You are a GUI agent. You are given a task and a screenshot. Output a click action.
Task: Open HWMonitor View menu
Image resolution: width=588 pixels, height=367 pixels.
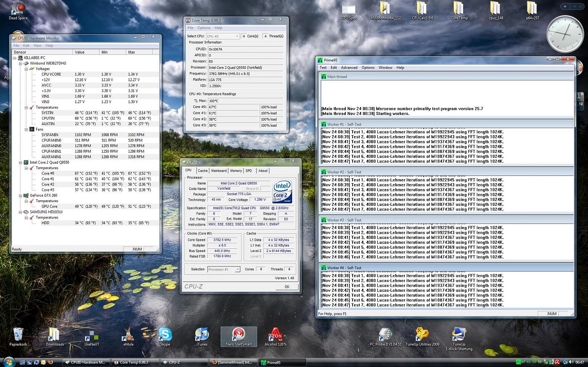coord(37,45)
